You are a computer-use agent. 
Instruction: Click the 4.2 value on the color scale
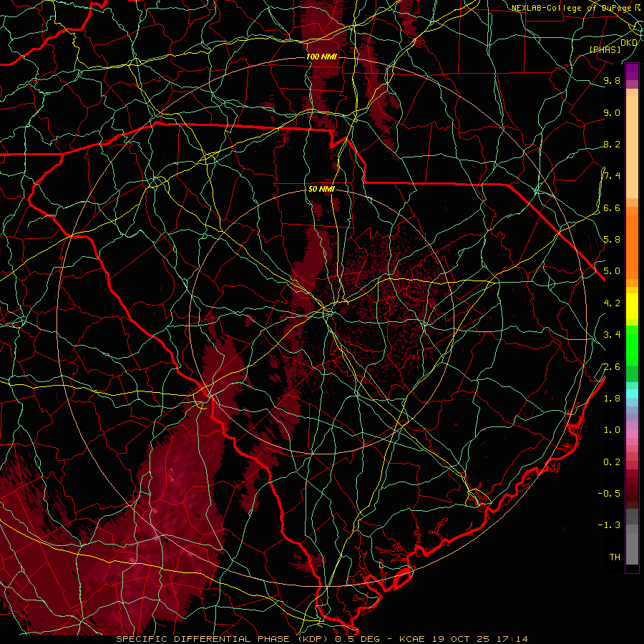[612, 303]
